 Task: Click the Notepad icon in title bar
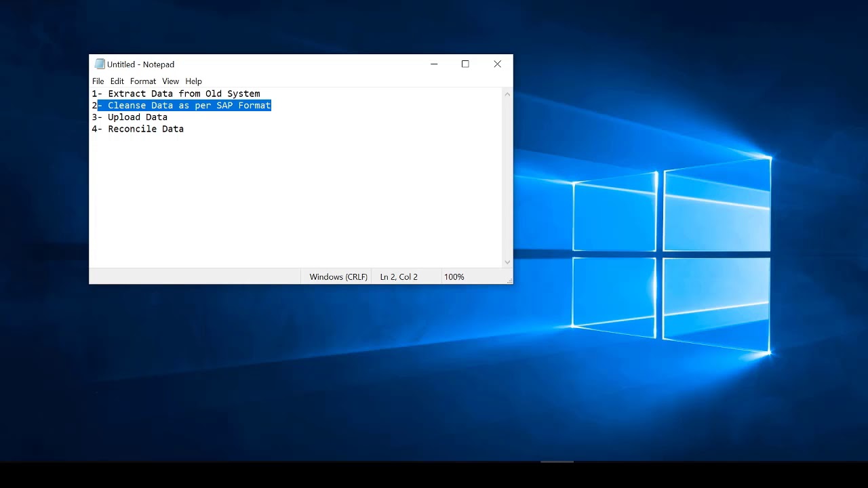click(x=100, y=64)
